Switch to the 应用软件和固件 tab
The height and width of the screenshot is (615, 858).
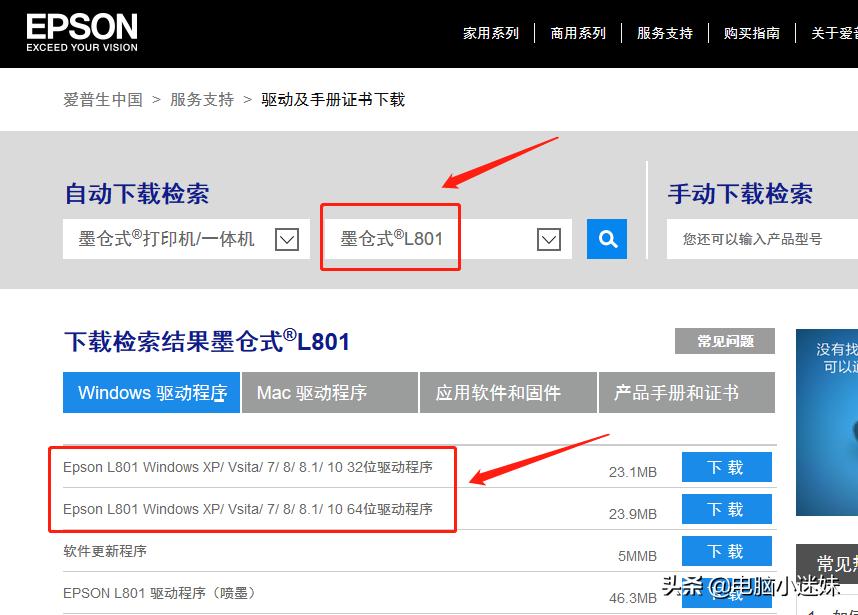[x=508, y=392]
